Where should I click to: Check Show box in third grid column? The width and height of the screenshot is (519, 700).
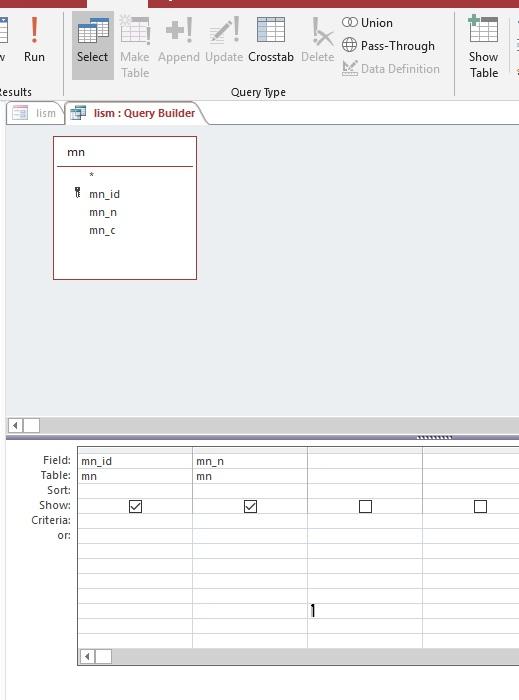[x=365, y=506]
